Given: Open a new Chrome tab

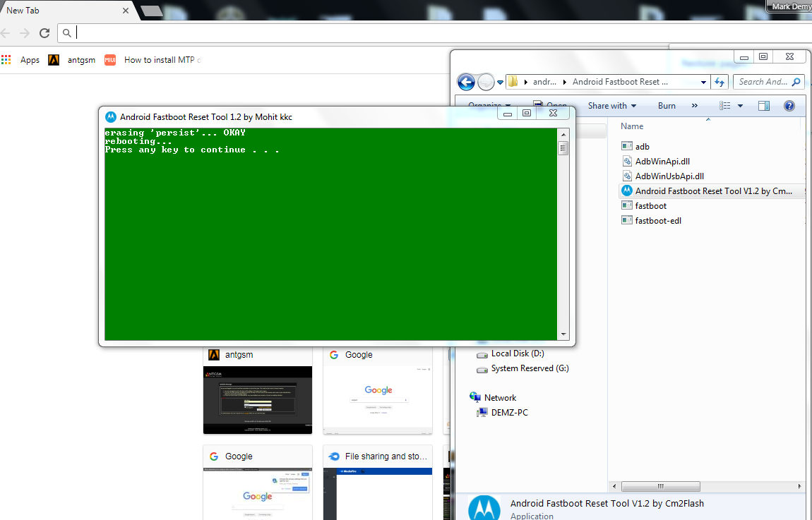Looking at the screenshot, I should click(x=152, y=11).
